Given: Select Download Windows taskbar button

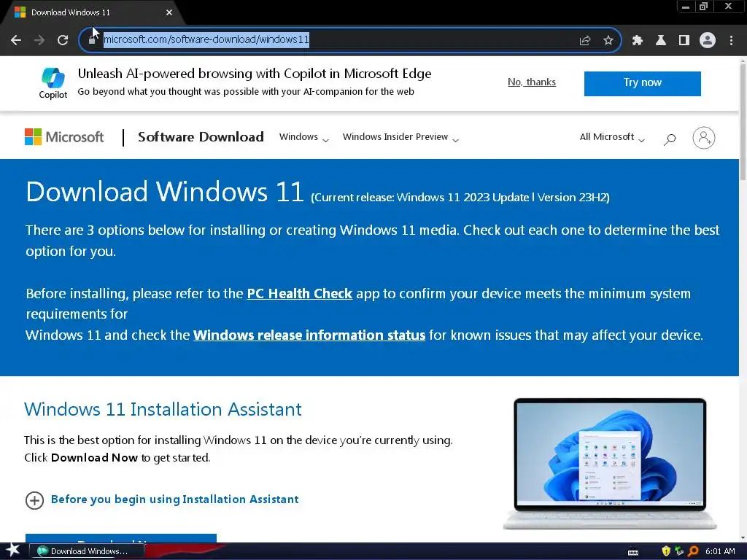Looking at the screenshot, I should tap(86, 551).
